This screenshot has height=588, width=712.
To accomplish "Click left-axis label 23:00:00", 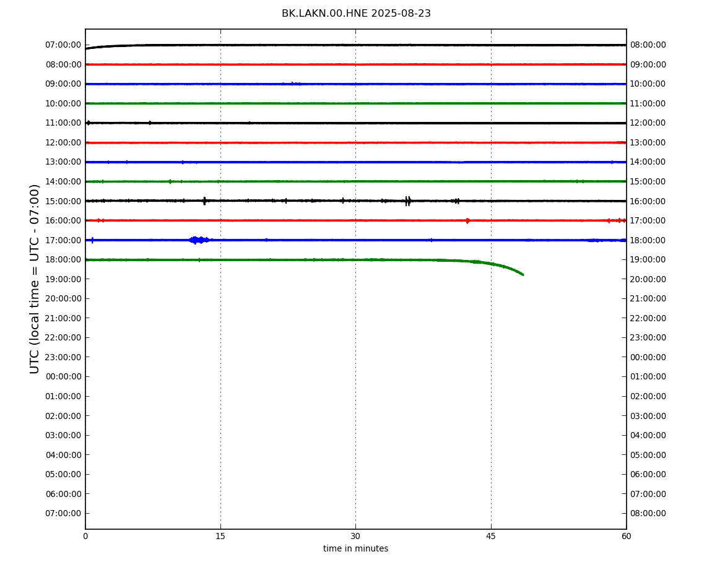I will point(64,357).
